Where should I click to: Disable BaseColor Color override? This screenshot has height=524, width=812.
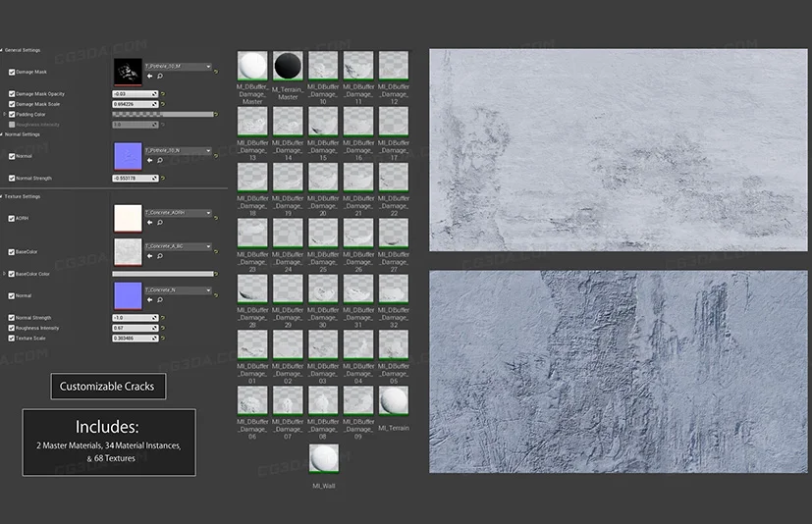[12, 274]
